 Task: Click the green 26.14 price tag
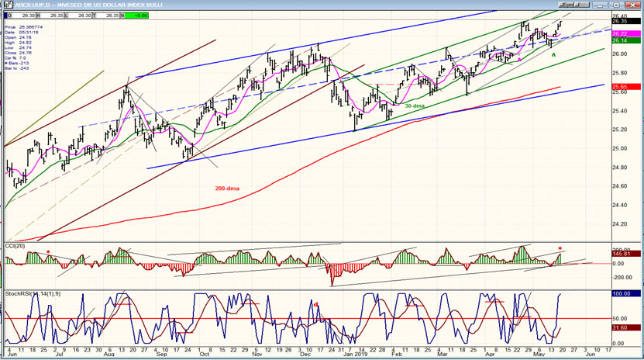625,40
